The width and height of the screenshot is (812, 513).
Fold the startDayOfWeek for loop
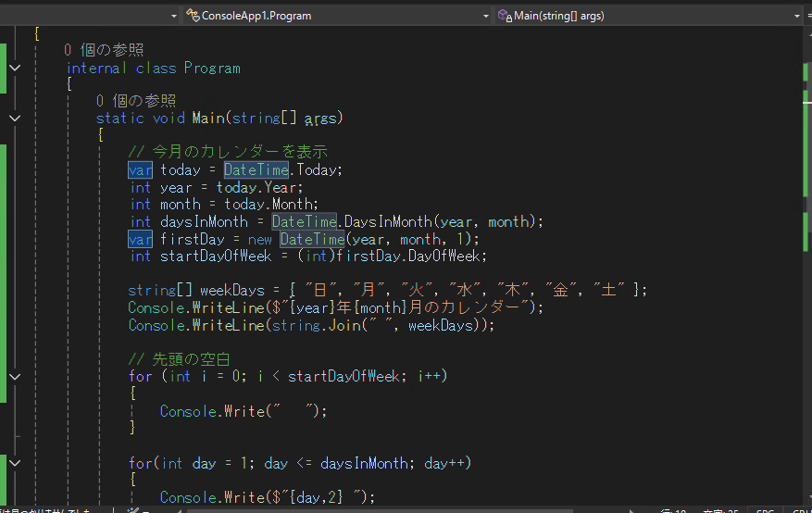pos(15,376)
